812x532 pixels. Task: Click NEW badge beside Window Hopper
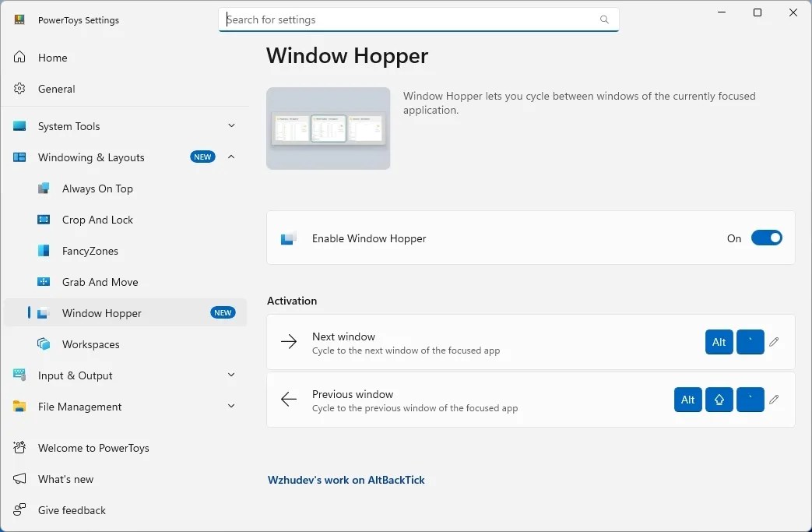(223, 312)
